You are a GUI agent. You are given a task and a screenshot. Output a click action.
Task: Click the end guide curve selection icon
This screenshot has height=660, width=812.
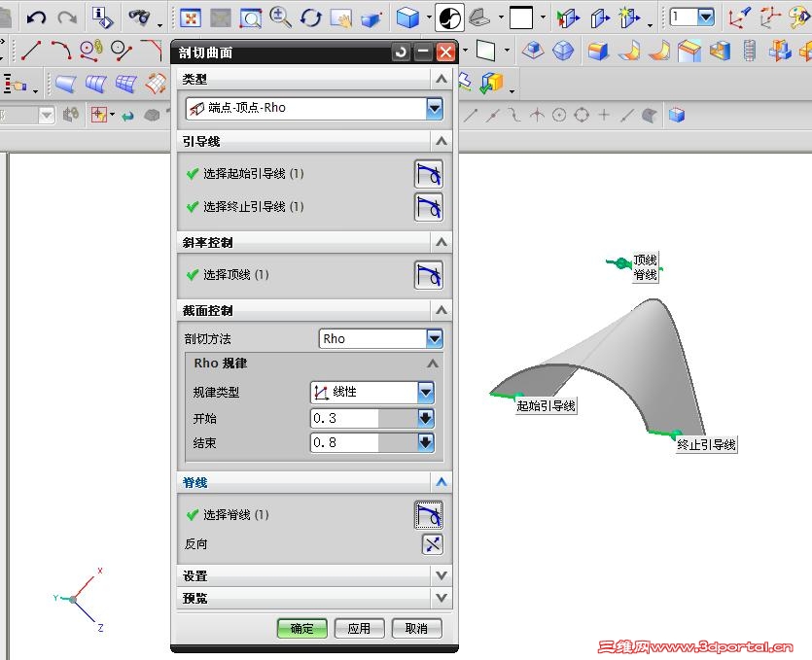[429, 207]
